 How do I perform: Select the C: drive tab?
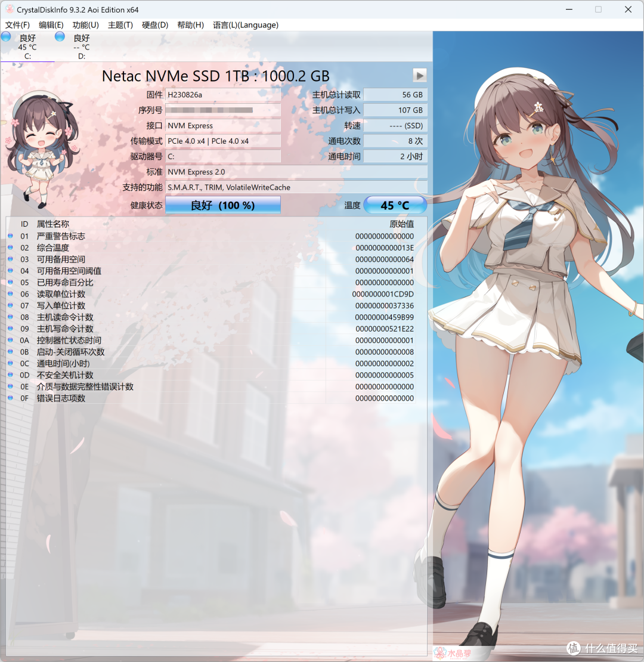[x=27, y=47]
